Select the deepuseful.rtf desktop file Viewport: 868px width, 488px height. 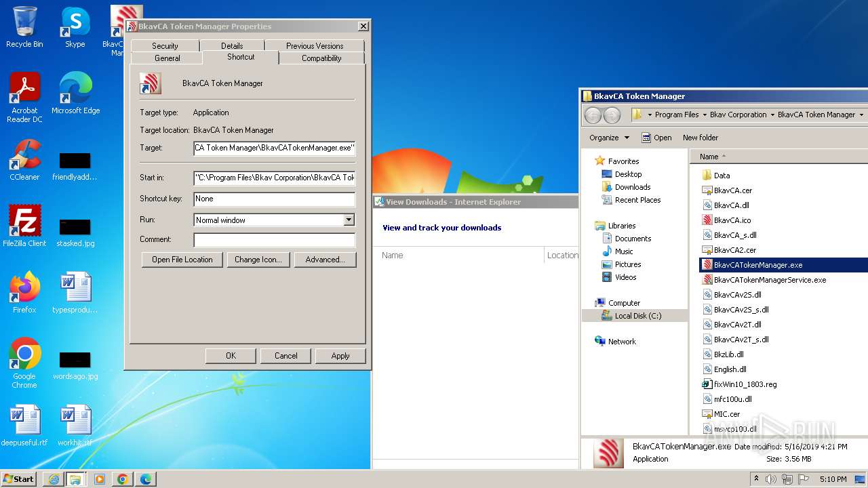pos(24,426)
